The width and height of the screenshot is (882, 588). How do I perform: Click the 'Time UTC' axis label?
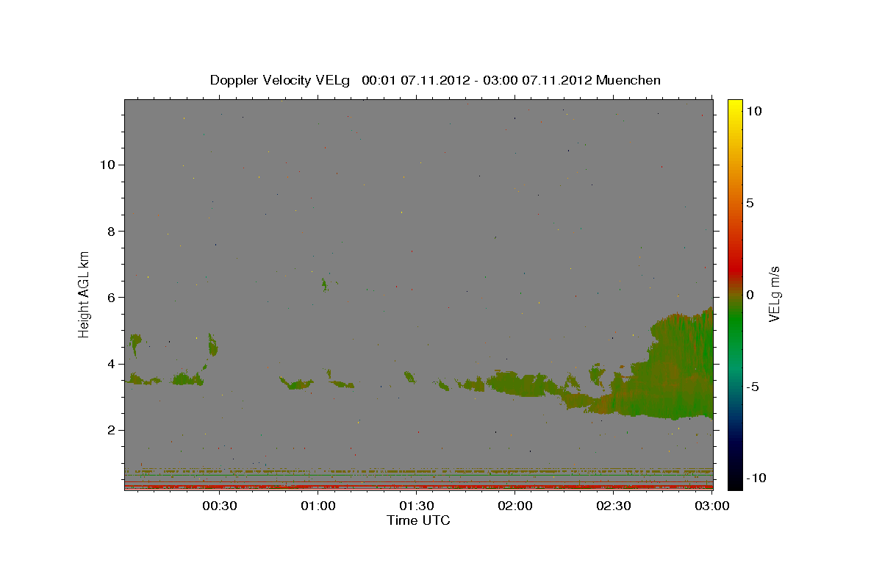coord(418,520)
